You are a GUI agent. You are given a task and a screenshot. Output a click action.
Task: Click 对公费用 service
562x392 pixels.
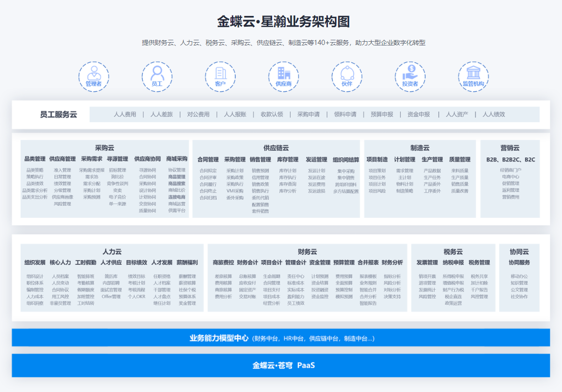pos(199,114)
